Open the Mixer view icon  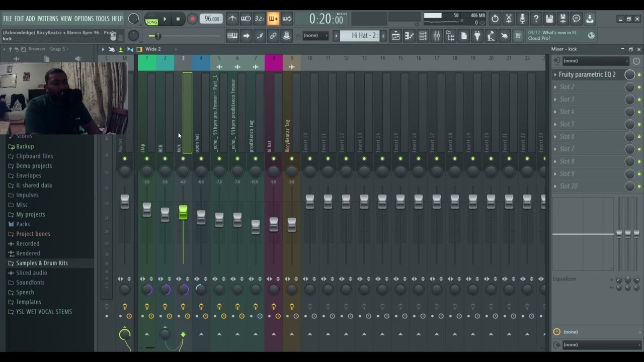pyautogui.click(x=436, y=36)
